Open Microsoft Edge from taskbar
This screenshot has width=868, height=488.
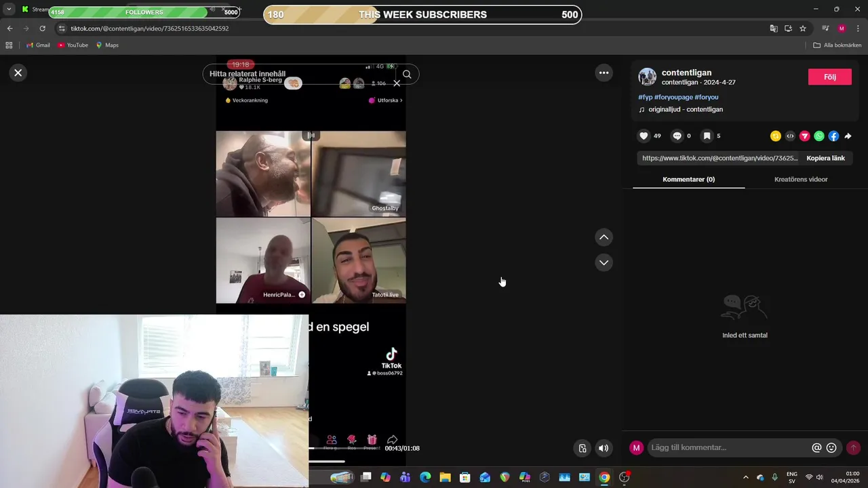[425, 477]
